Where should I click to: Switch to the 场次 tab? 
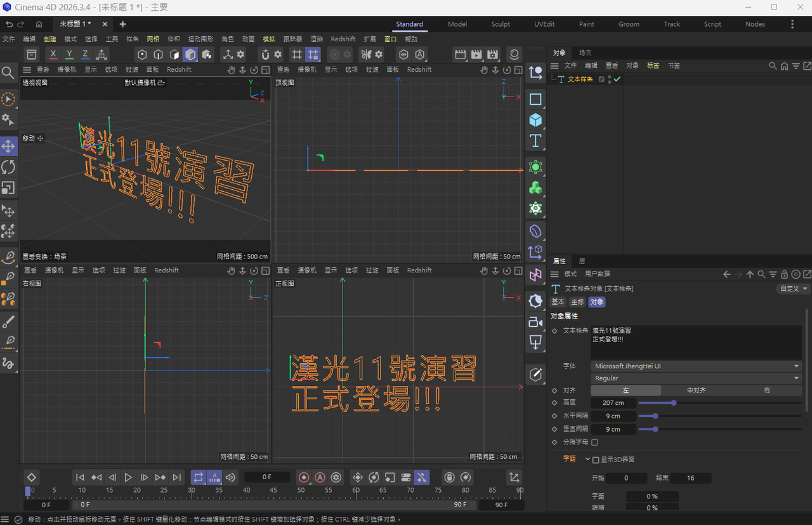point(585,53)
